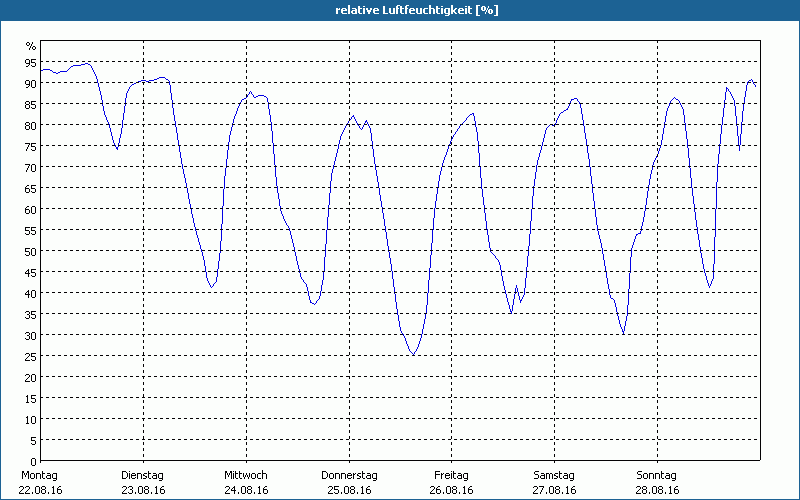Image resolution: width=800 pixels, height=500 pixels.
Task: Click the lowest humidity dip on Thursday afternoon
Action: click(413, 354)
